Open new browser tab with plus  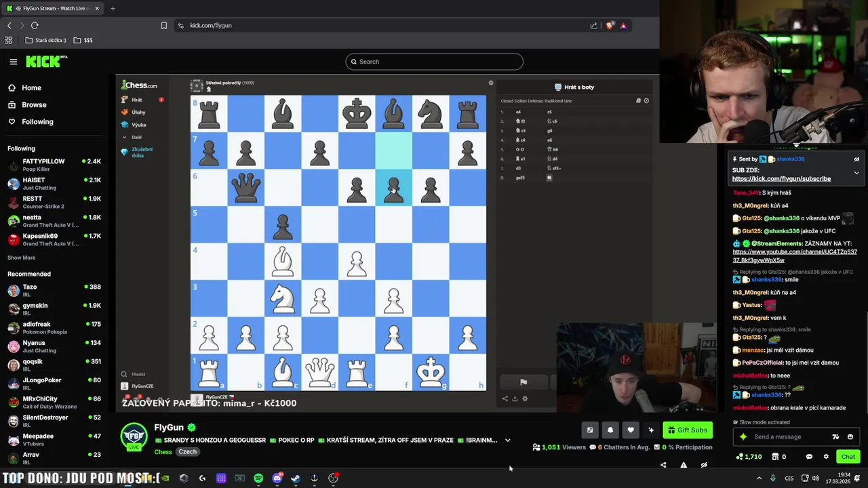click(113, 8)
